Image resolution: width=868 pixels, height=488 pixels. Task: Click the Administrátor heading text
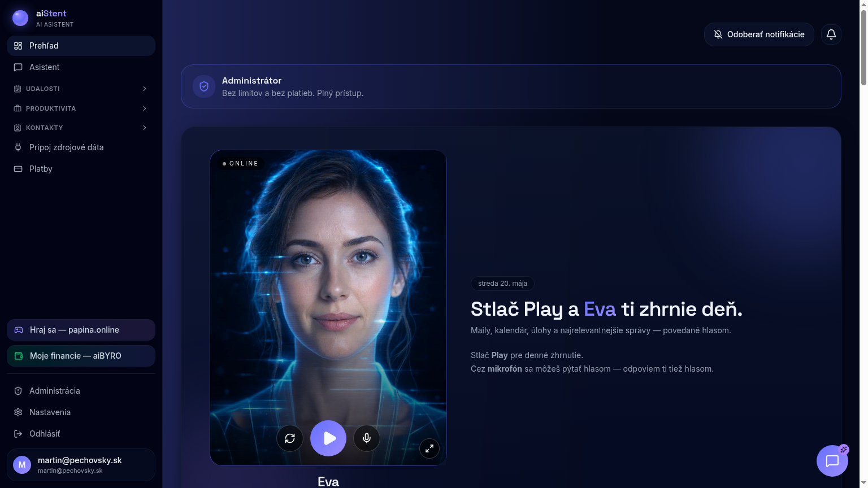point(251,81)
